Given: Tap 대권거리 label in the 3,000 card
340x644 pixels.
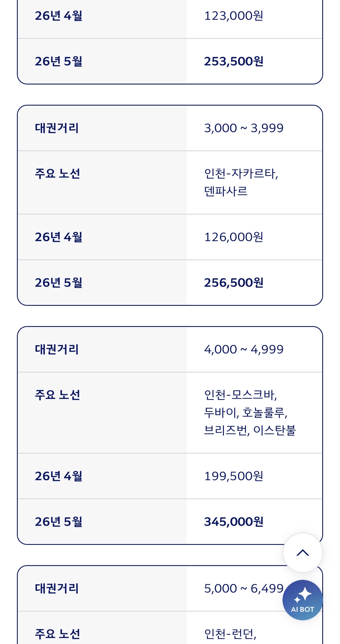Looking at the screenshot, I should click(x=57, y=128).
